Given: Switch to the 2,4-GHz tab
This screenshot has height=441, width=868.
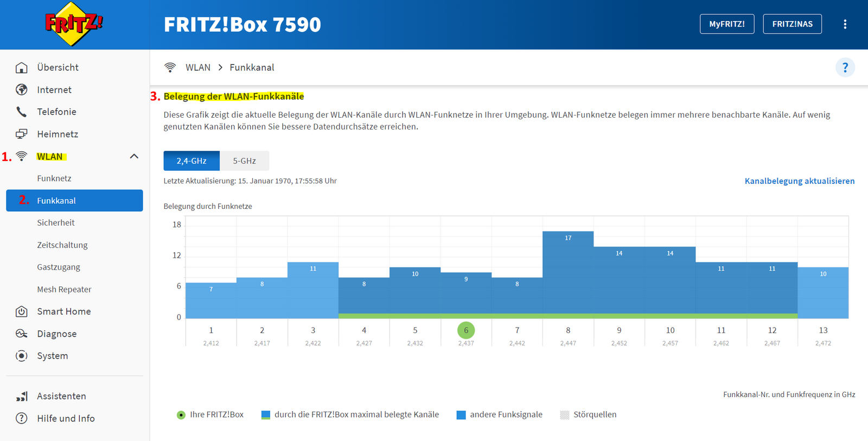Looking at the screenshot, I should 192,161.
